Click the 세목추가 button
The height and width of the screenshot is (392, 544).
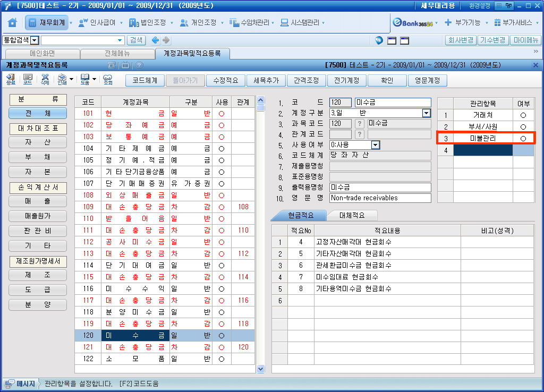click(x=266, y=81)
